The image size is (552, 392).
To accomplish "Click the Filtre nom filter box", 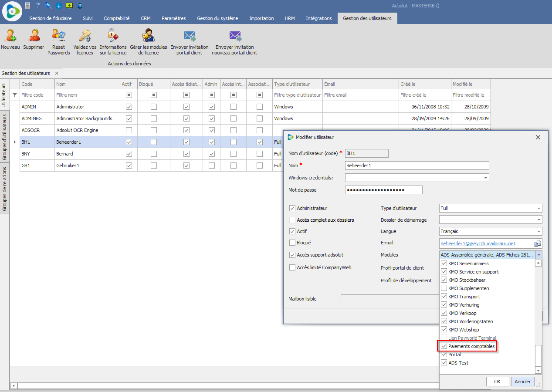I will [87, 95].
